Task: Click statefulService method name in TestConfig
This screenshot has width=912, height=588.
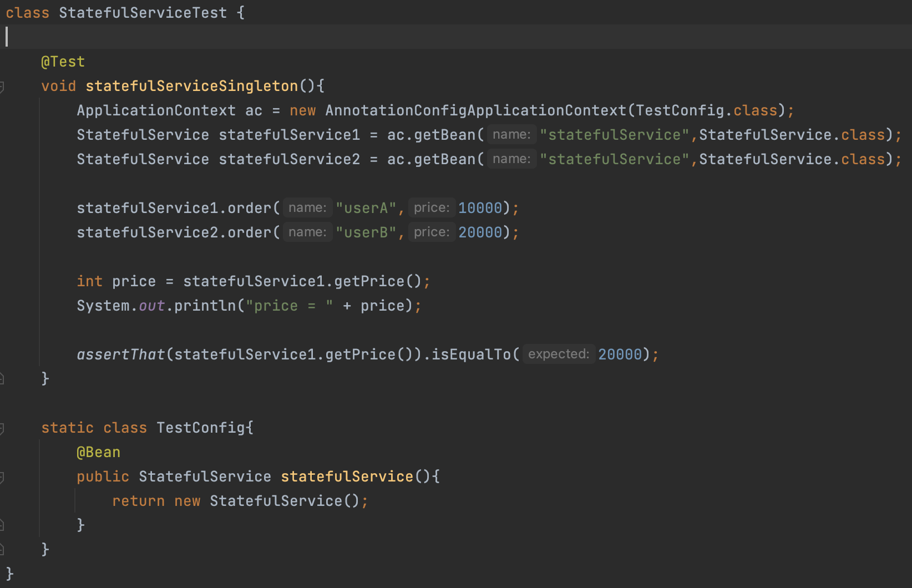Action: coord(347,477)
